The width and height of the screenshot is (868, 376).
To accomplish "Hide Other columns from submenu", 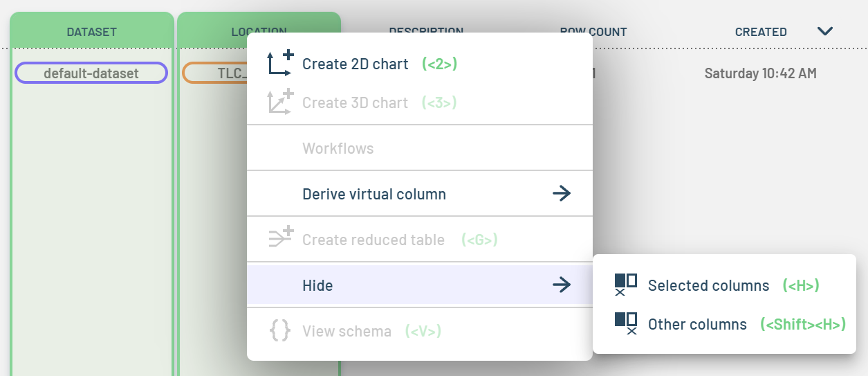I will 724,324.
